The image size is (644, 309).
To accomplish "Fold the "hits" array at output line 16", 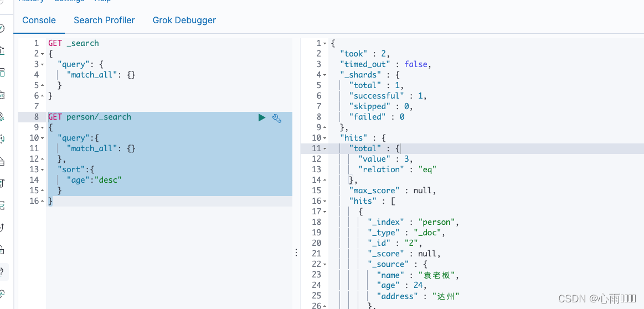I will point(325,202).
